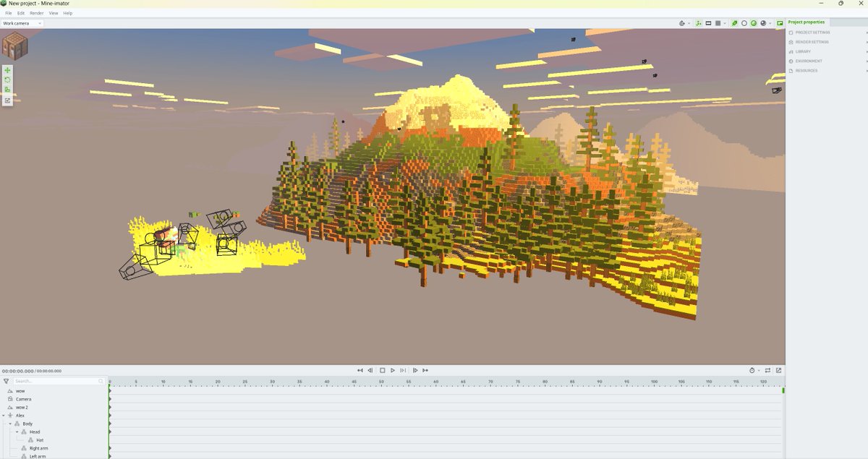Select the rendered sphere view mode
This screenshot has width=868, height=459.
[763, 23]
